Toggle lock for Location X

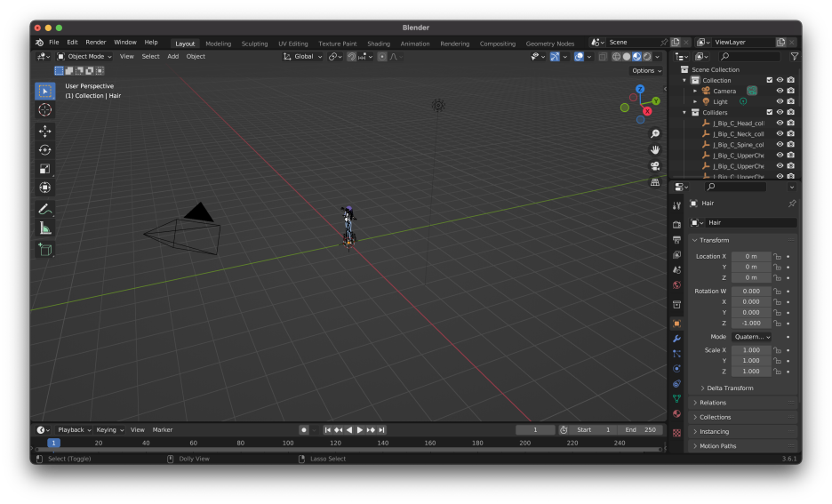778,256
